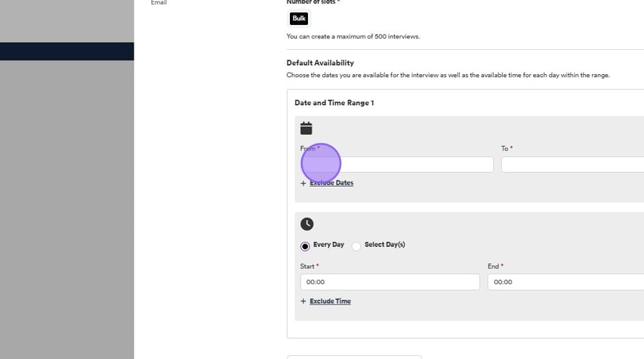Screen dimensions: 644x359
Task: Click the plus icon beside Exclude Dates
Action: coord(304,183)
